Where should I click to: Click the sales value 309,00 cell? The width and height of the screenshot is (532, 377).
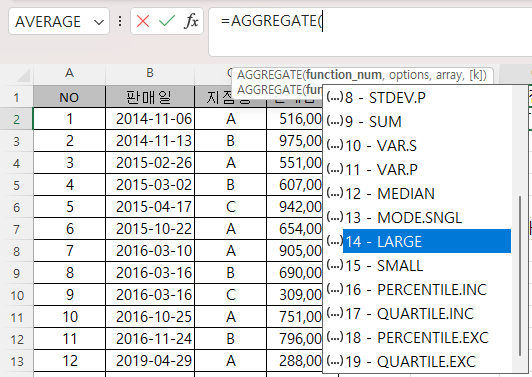coord(294,295)
